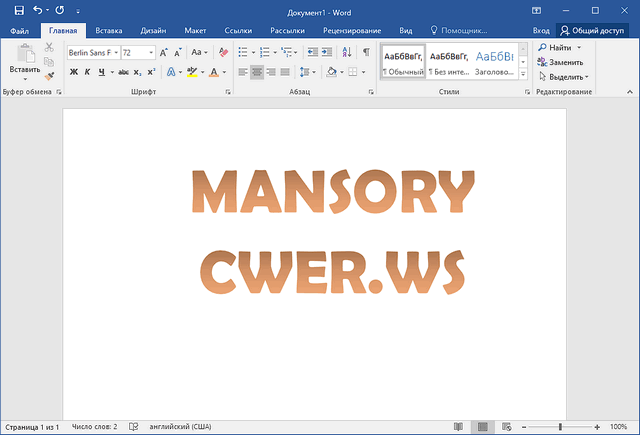Apply subscript formatting
The image size is (640, 435).
(138, 72)
